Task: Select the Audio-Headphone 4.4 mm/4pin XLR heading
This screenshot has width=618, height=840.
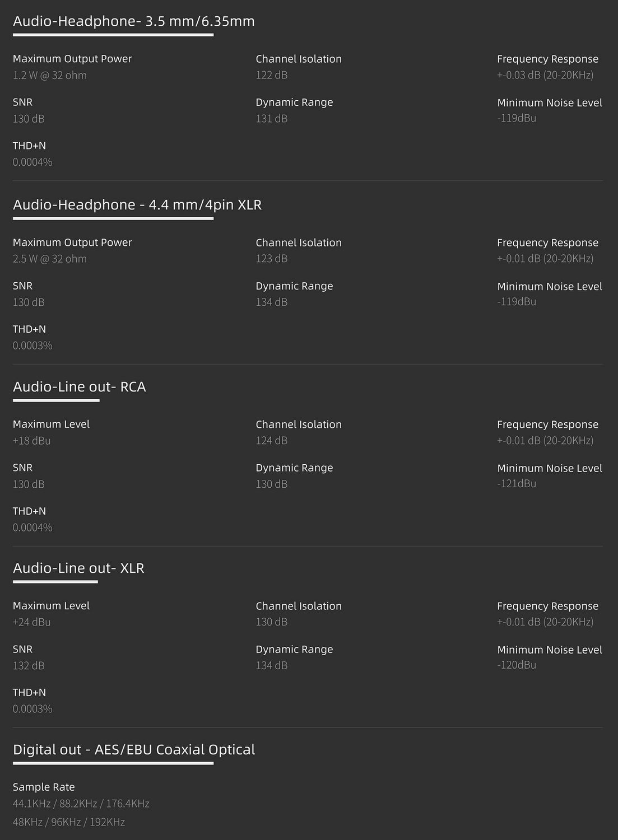Action: pyautogui.click(x=137, y=205)
